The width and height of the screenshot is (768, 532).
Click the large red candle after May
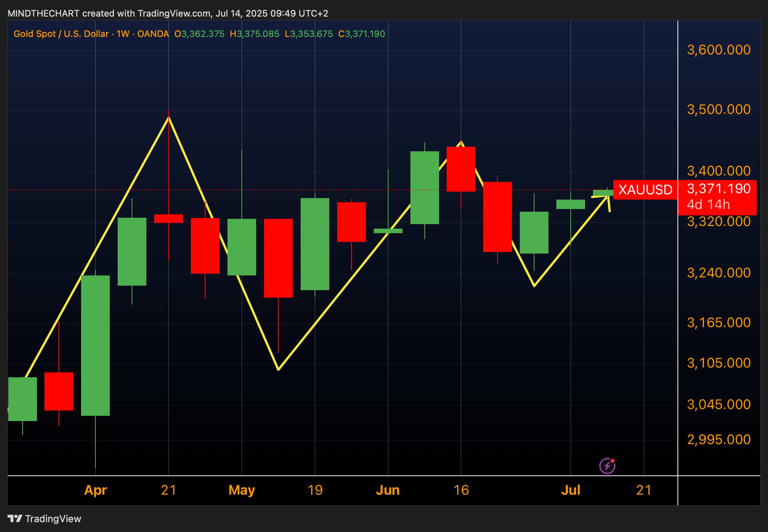[278, 258]
